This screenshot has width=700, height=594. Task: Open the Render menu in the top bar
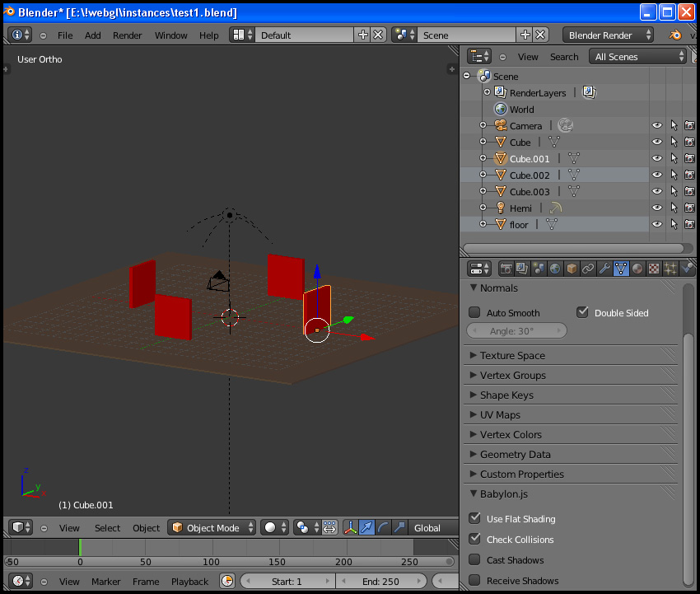pos(128,35)
